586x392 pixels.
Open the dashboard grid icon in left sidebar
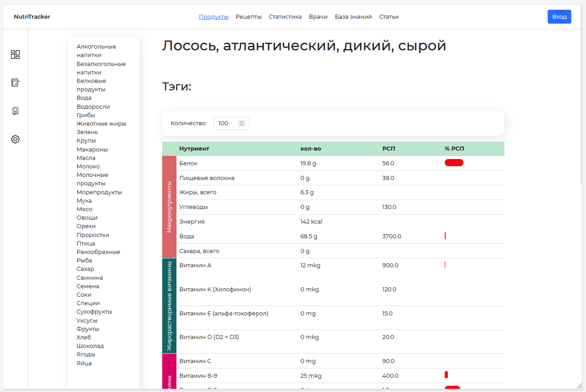point(15,54)
